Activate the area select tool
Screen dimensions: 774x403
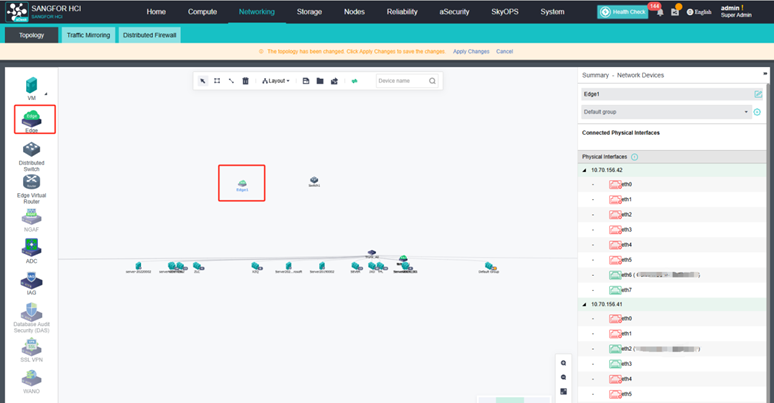[217, 81]
